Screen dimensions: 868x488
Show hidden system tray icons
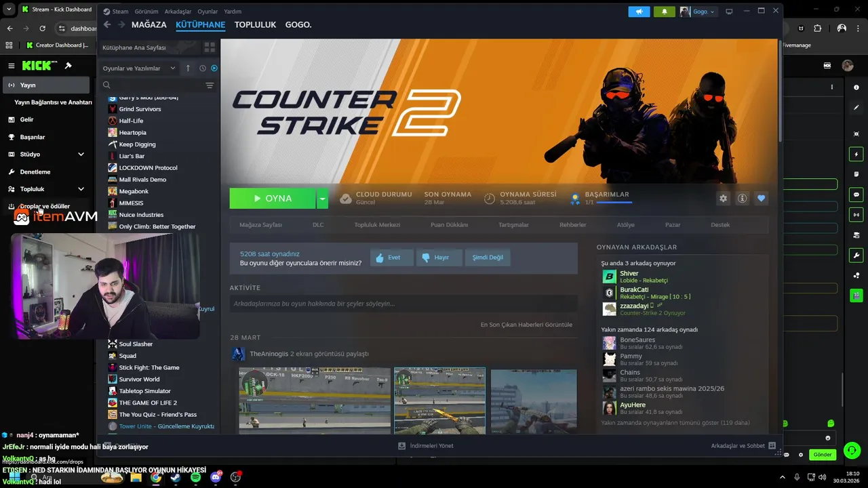point(782,477)
